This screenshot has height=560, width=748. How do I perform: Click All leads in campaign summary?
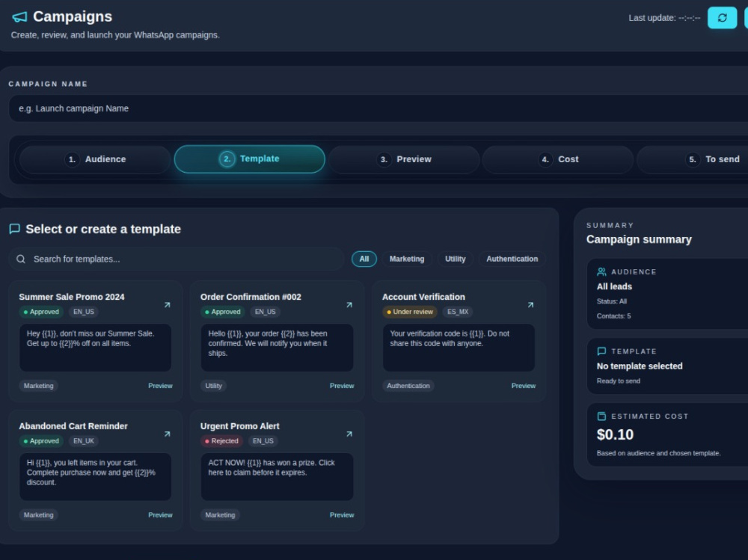point(614,286)
